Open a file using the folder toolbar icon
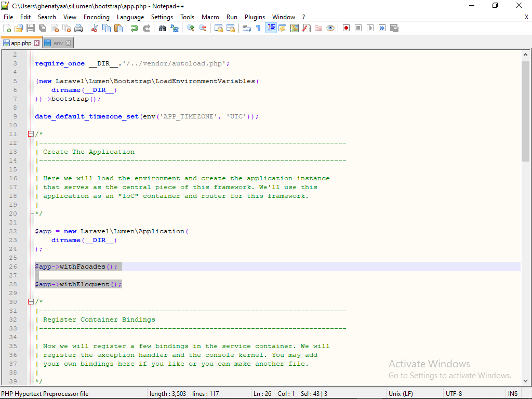The image size is (532, 399). pos(18,28)
